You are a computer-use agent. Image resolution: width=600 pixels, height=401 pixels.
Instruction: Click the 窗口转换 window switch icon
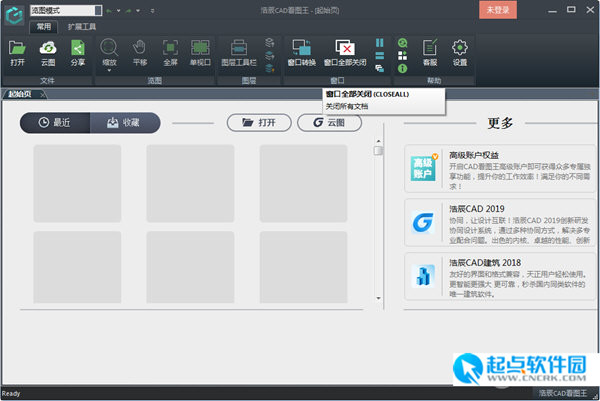(x=301, y=52)
